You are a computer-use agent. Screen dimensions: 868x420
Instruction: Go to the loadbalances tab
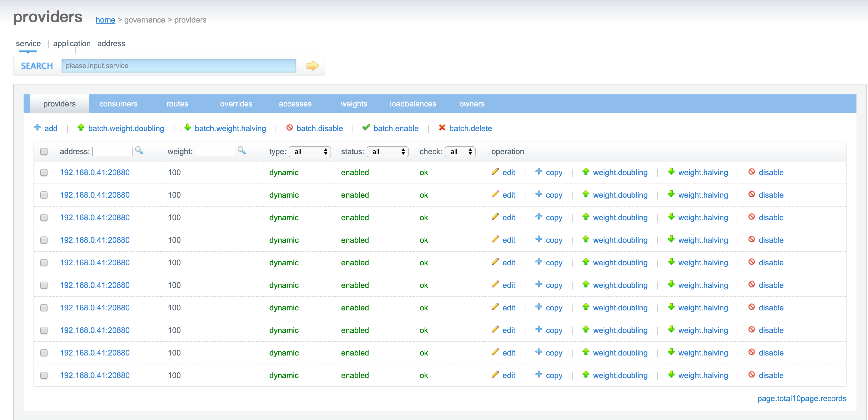[x=413, y=104]
